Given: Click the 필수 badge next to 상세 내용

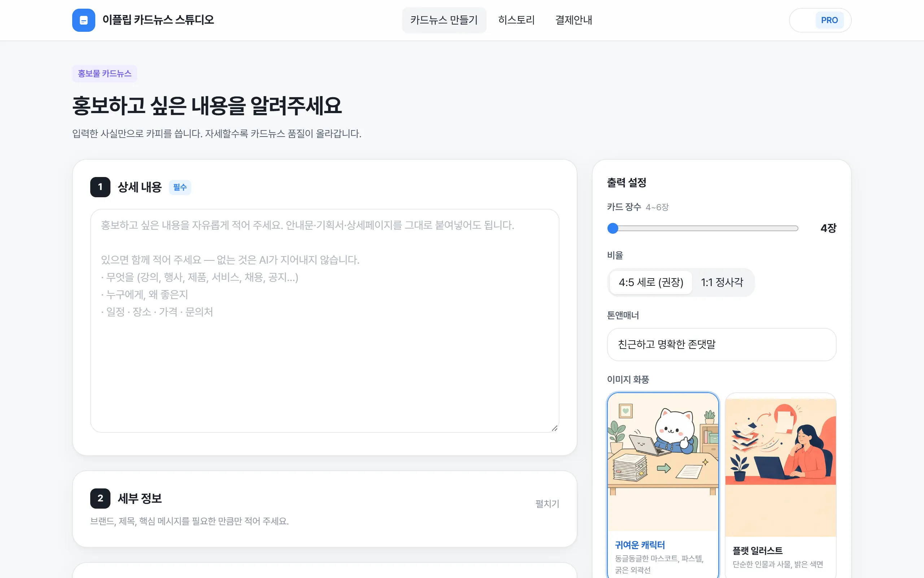Looking at the screenshot, I should (x=180, y=187).
